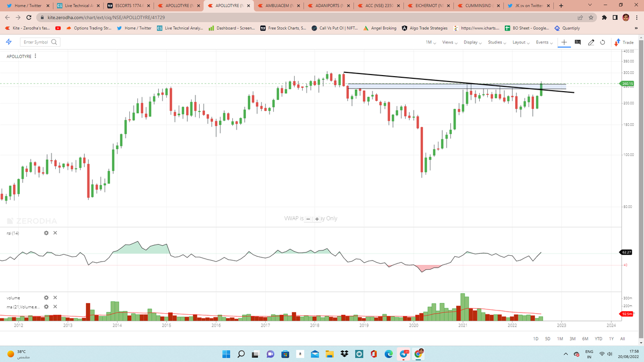Open the Dropbox taskbar icon
This screenshot has width=644, height=362.
tap(344, 353)
